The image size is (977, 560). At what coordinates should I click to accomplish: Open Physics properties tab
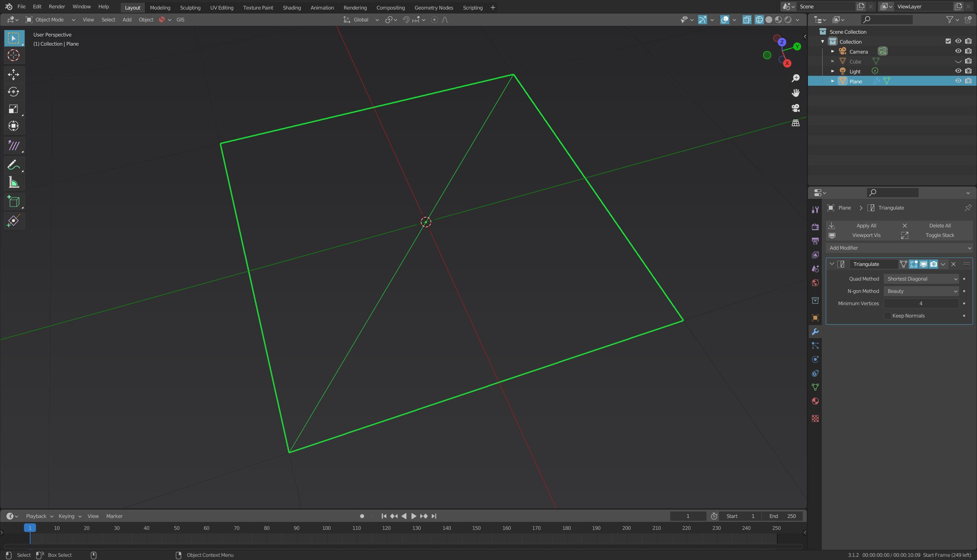click(x=815, y=359)
